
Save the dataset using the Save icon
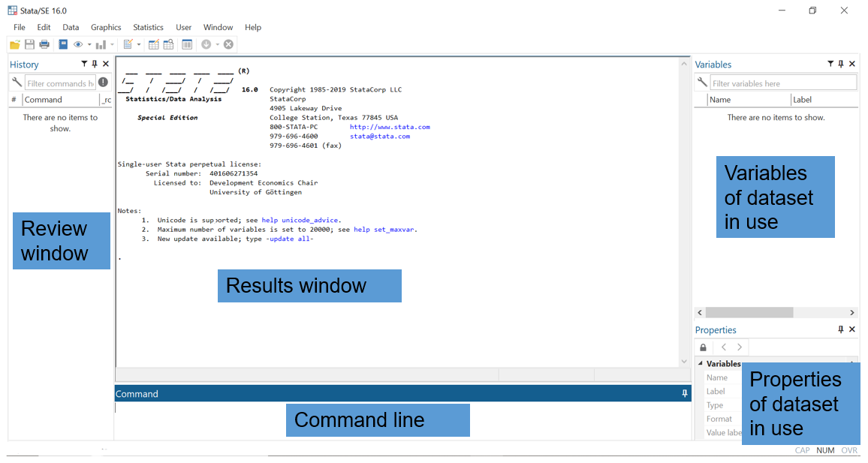click(x=29, y=44)
